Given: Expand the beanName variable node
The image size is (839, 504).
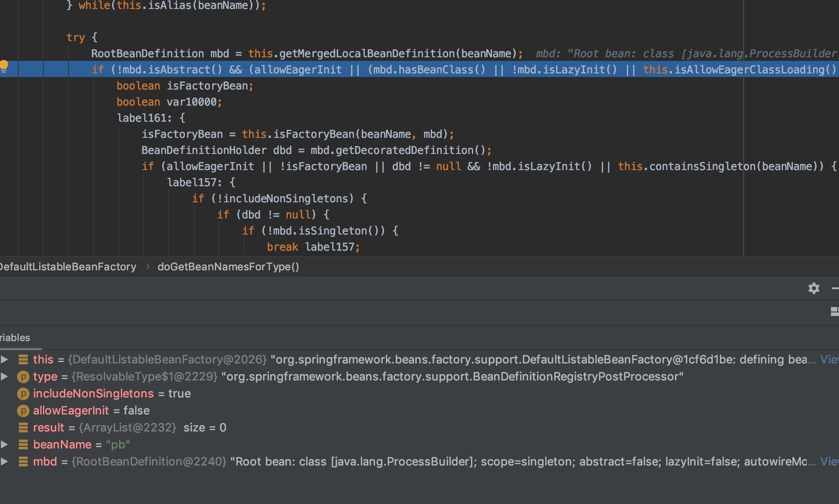Looking at the screenshot, I should coord(4,445).
